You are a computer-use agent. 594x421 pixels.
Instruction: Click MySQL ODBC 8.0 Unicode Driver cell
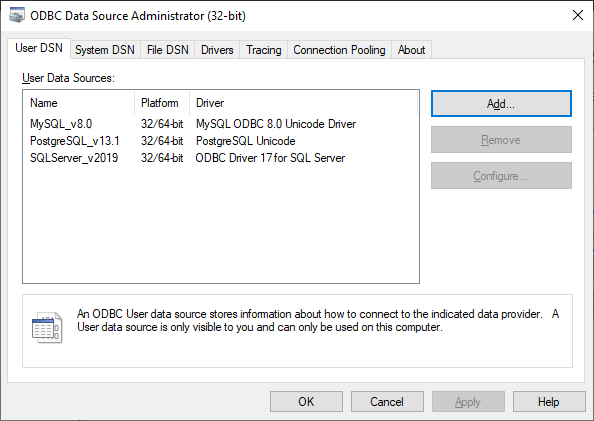[x=276, y=124]
